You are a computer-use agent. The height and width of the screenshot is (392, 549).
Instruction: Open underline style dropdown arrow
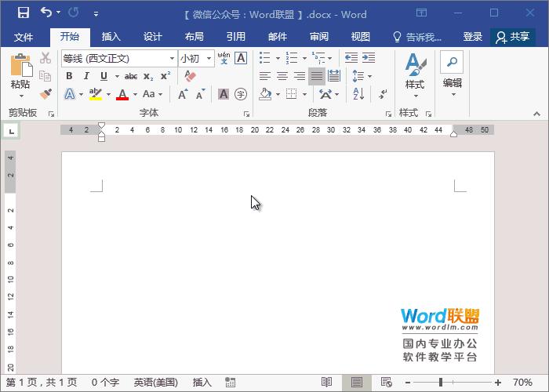117,76
